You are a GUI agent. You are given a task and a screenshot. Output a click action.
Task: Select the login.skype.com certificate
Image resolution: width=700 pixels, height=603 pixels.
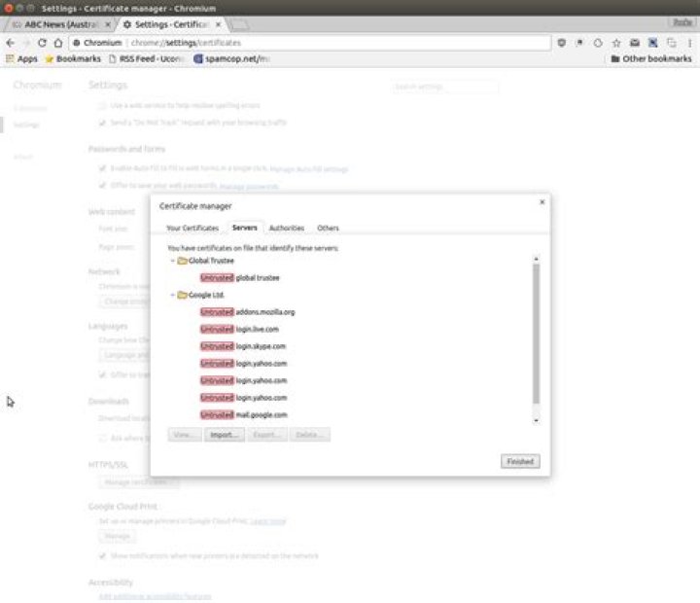click(243, 346)
